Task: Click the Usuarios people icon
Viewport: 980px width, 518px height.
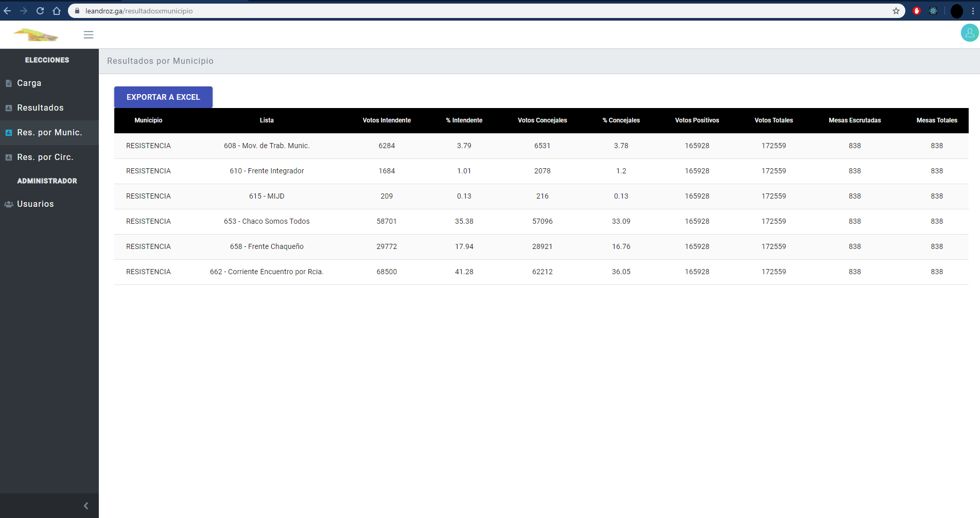Action: coord(9,204)
